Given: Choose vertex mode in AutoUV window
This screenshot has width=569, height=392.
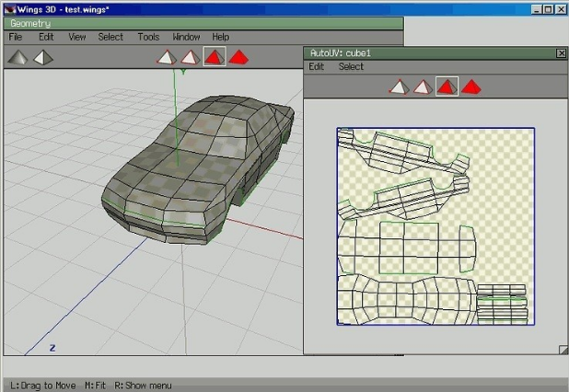Looking at the screenshot, I should (x=399, y=87).
